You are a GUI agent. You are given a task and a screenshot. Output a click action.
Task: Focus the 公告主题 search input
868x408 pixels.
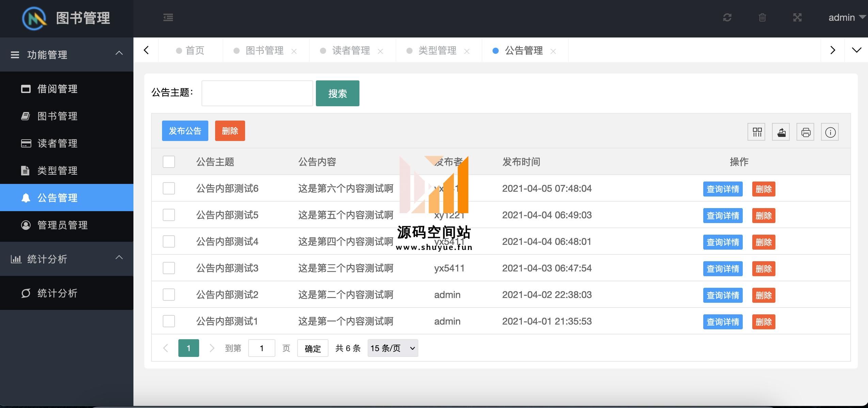coord(257,93)
